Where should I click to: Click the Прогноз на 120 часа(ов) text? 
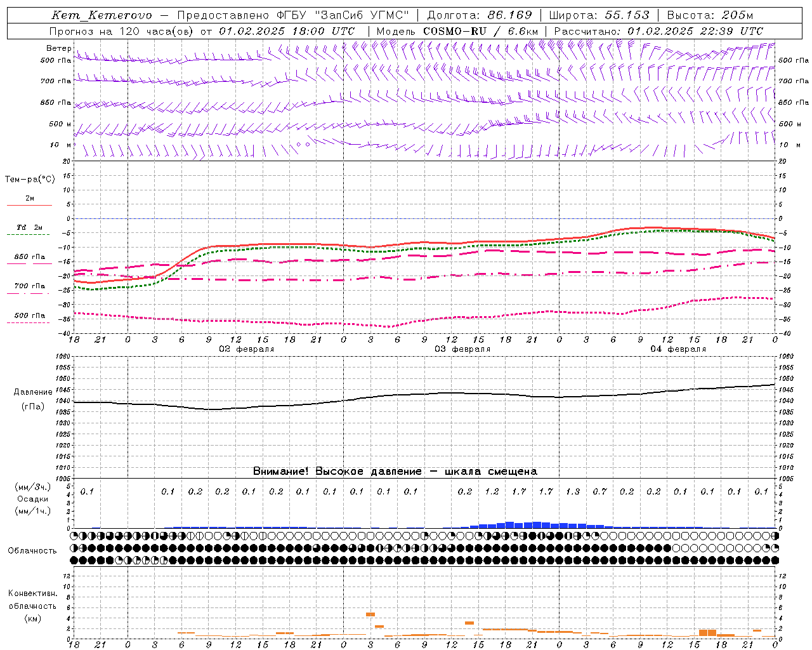(x=122, y=31)
